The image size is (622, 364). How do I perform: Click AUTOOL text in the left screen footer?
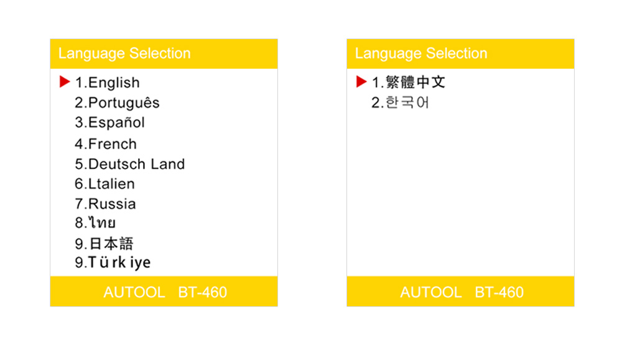tap(134, 292)
